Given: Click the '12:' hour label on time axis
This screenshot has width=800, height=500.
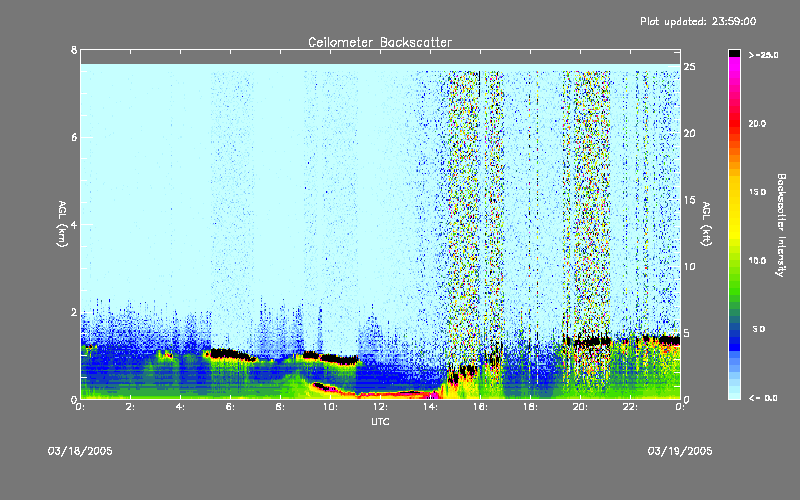Looking at the screenshot, I should pyautogui.click(x=380, y=407).
